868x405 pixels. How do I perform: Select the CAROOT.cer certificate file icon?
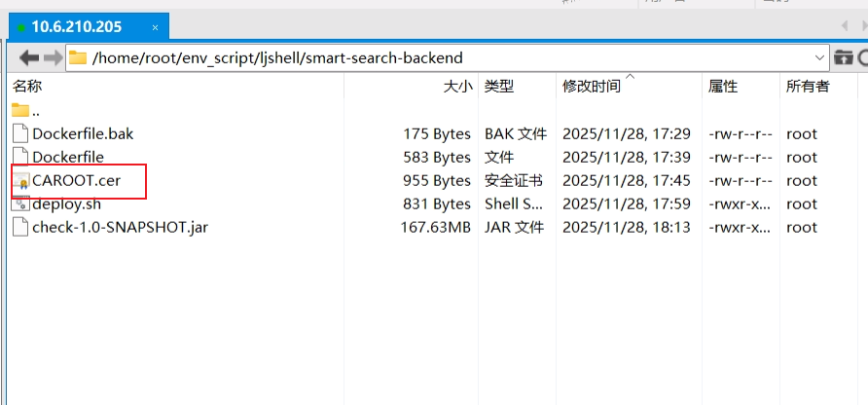20,181
